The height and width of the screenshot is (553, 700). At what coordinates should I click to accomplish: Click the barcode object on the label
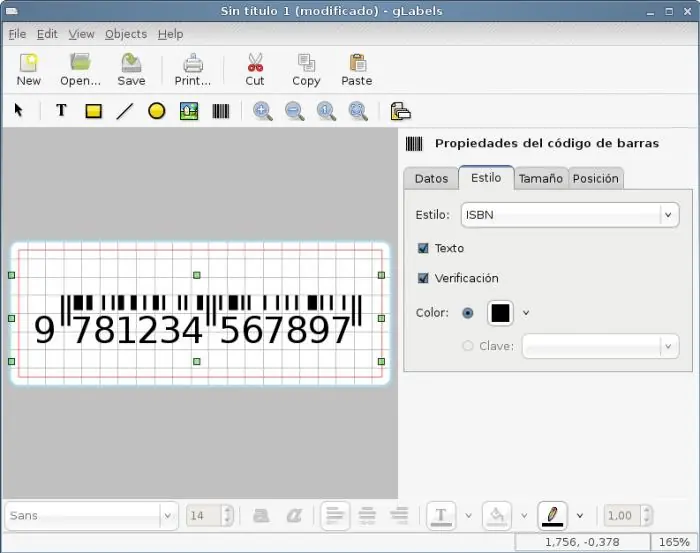[197, 319]
